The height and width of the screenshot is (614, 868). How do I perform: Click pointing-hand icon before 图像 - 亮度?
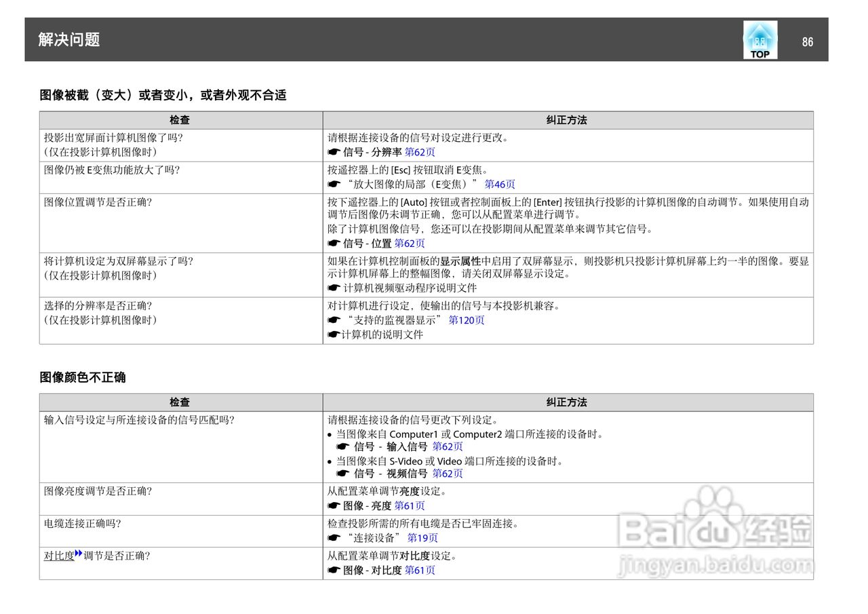[x=334, y=505]
